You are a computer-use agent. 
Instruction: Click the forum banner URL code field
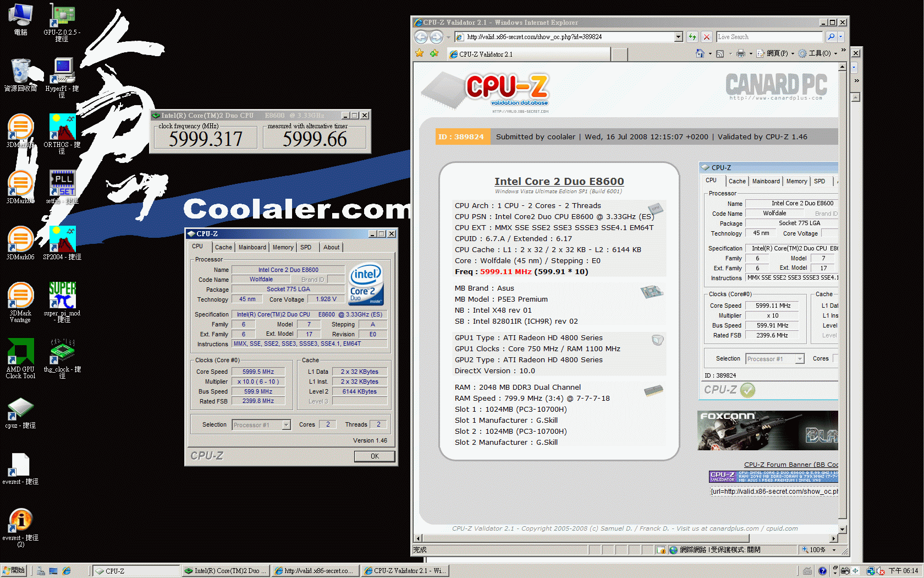pos(774,492)
